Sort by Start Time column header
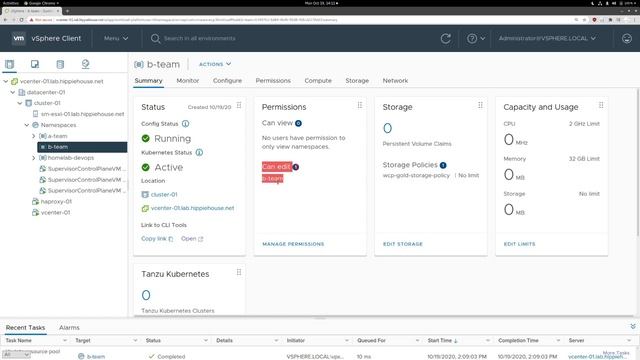This screenshot has height=360, width=640. (x=442, y=340)
